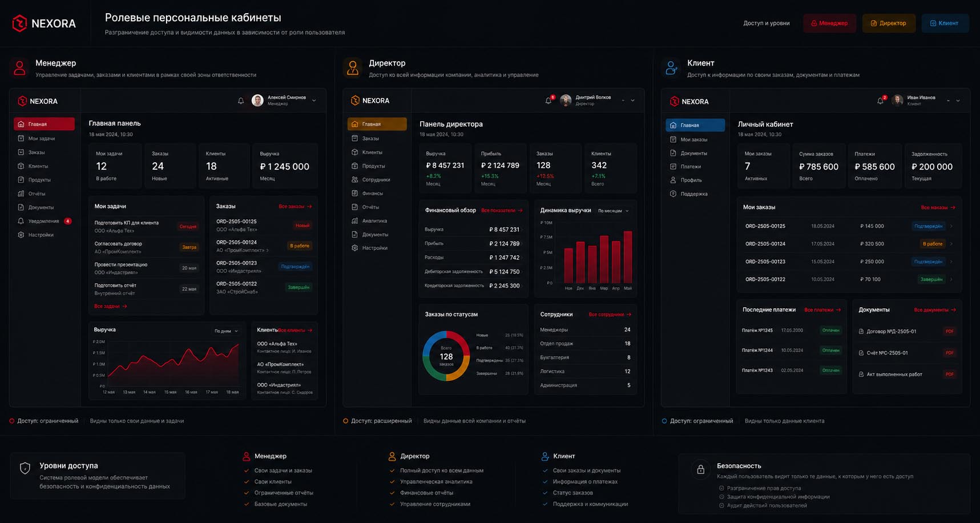Screen dimensions: 980x523
Task: Expand the chevron next to Алексей Смирнов
Action: pos(314,100)
